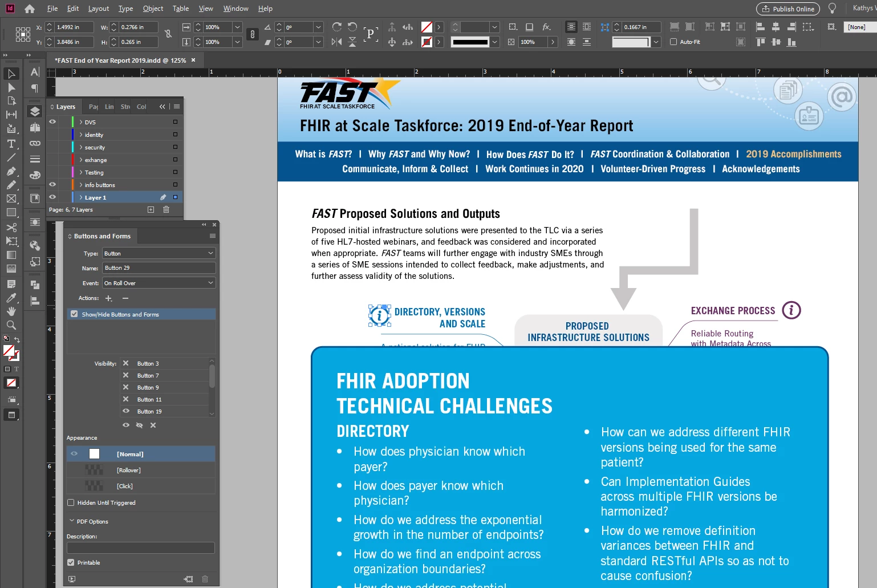Open the Swatches palette dock icon

35,175
